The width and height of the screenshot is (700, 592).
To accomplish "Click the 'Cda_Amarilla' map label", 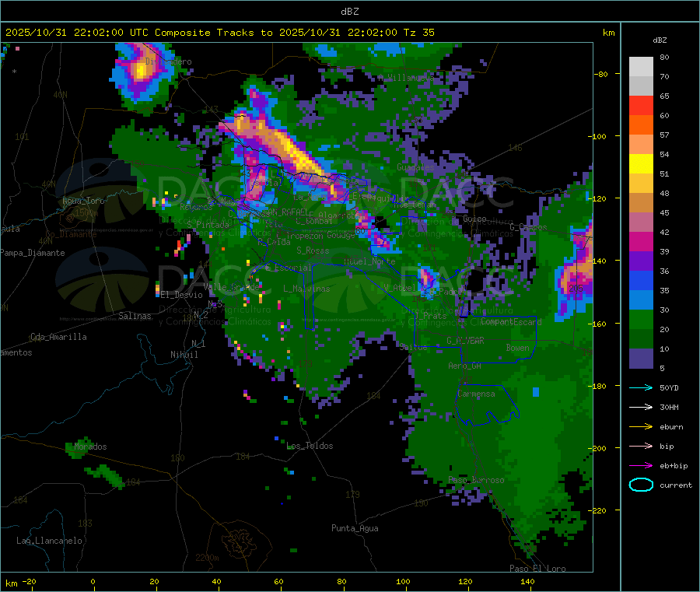I will coord(58,337).
